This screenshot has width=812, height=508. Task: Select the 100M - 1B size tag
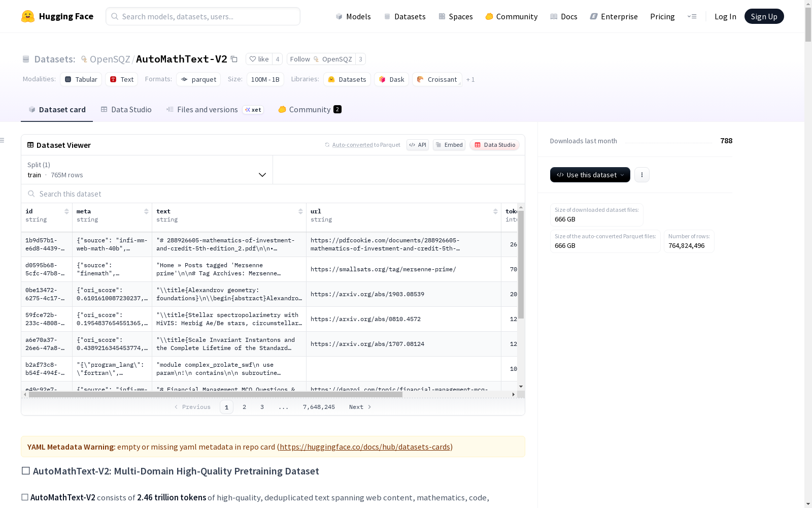[265, 79]
